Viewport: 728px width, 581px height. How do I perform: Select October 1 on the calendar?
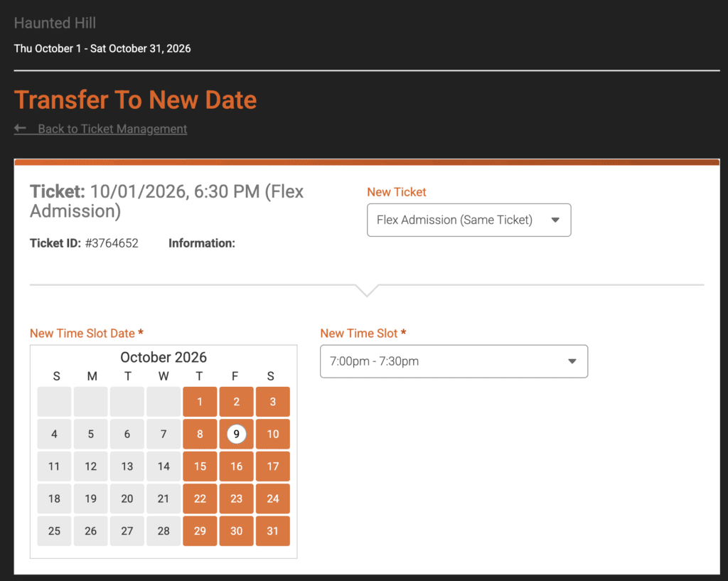click(200, 402)
